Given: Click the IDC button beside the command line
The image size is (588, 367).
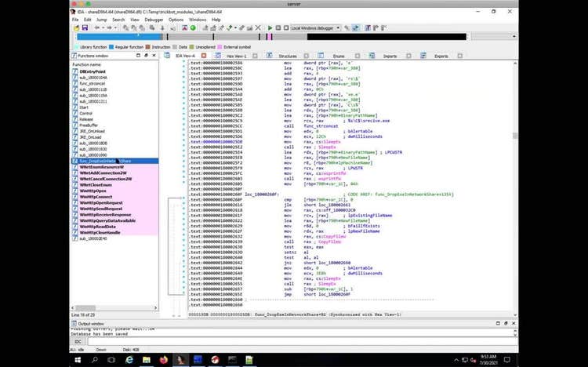Looking at the screenshot, I should coord(78,341).
